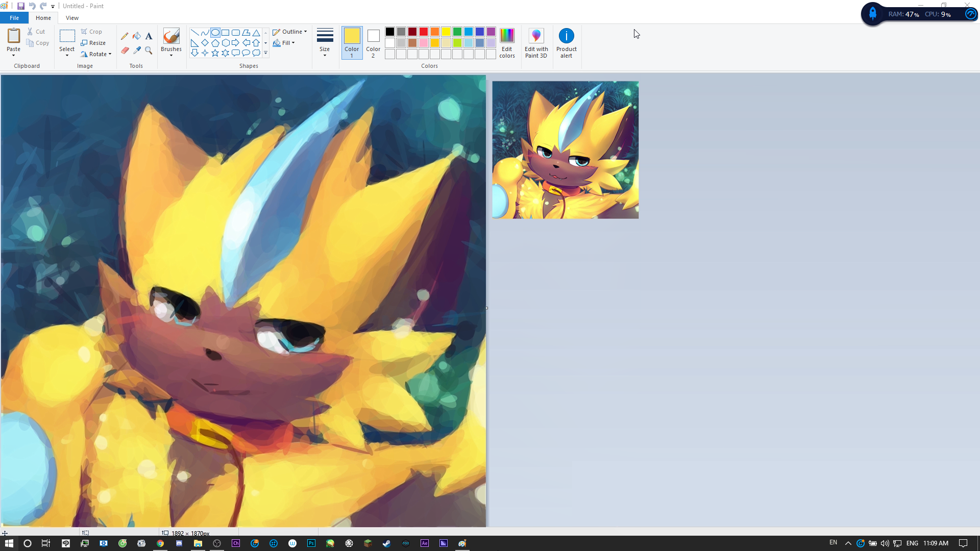This screenshot has height=551, width=980.
Task: Open the Rotate dropdown
Action: (96, 54)
